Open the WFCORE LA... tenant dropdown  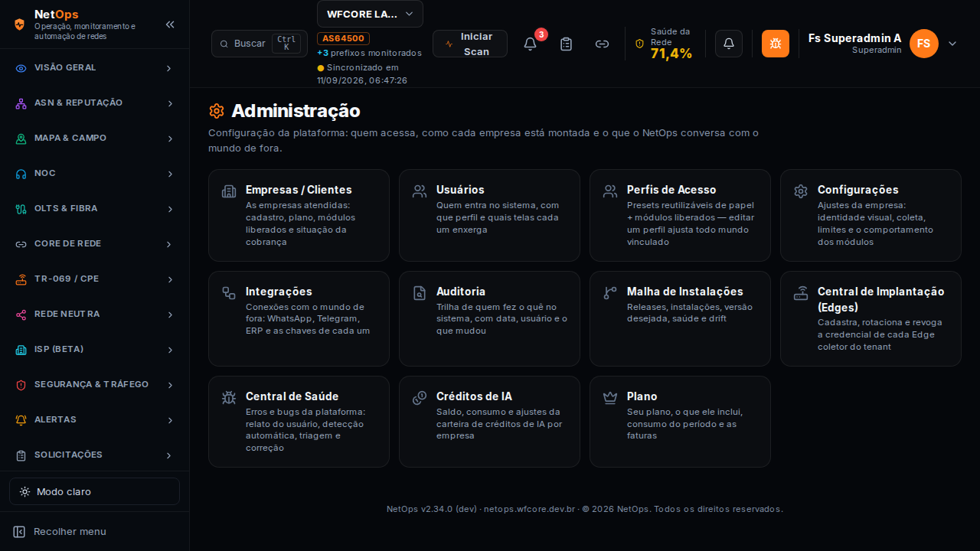[x=370, y=14]
